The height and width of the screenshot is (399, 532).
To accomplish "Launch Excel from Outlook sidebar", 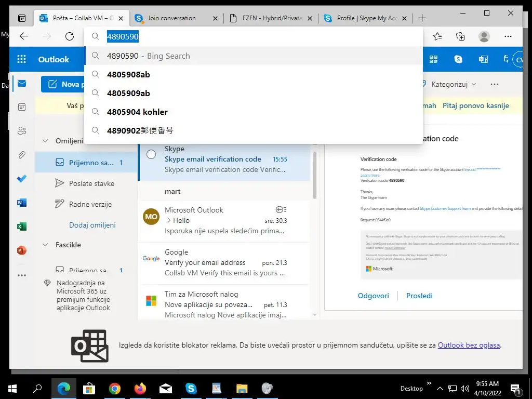I will pyautogui.click(x=22, y=227).
